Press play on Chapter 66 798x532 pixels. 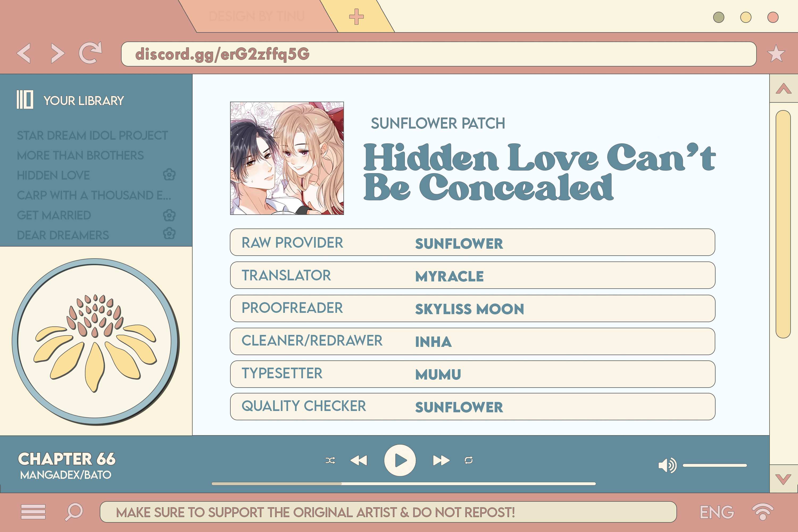(399, 460)
